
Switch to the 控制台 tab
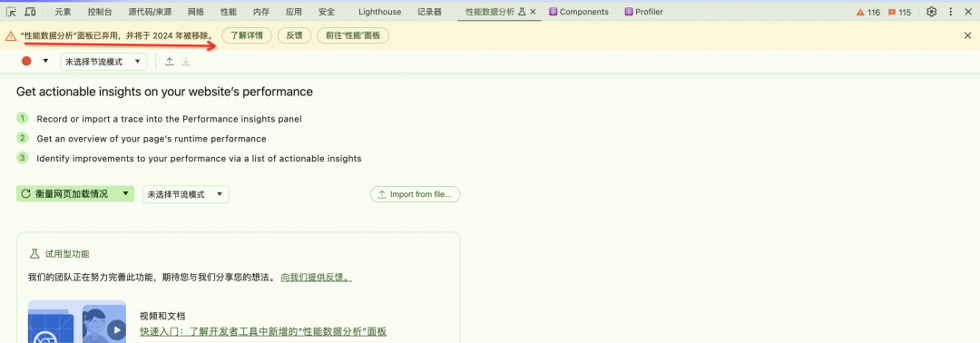click(x=100, y=12)
